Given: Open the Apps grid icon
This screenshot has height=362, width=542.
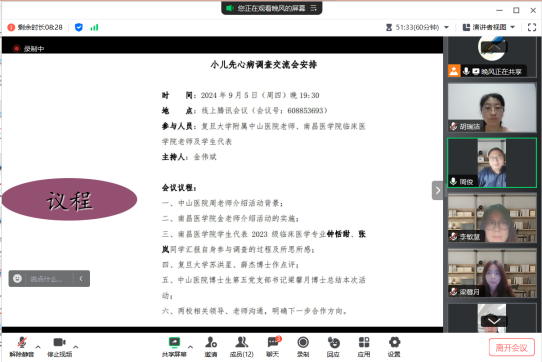Looking at the screenshot, I should [364, 347].
